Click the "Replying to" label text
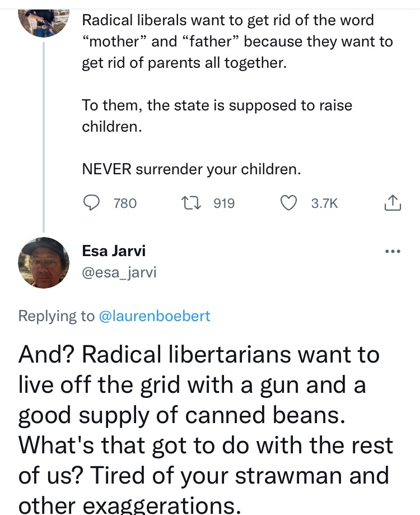The width and height of the screenshot is (420, 515). pos(57,316)
